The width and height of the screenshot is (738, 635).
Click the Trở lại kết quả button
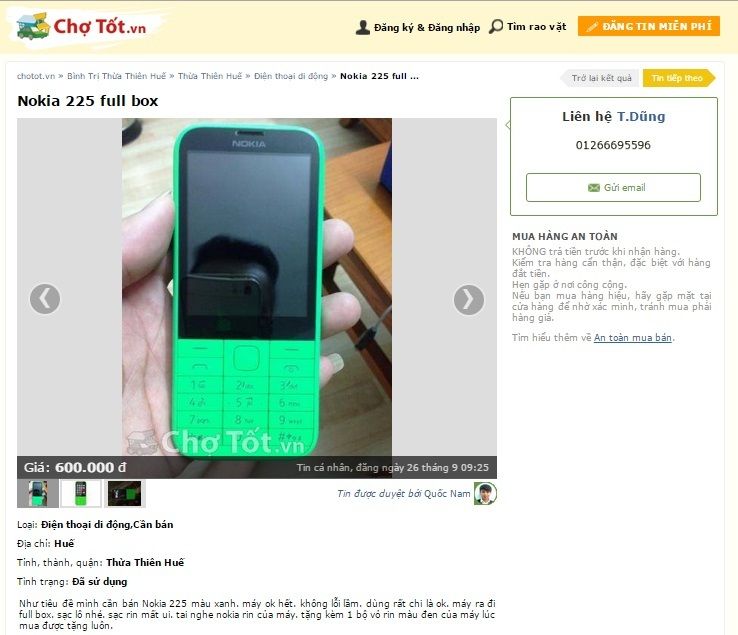(601, 78)
